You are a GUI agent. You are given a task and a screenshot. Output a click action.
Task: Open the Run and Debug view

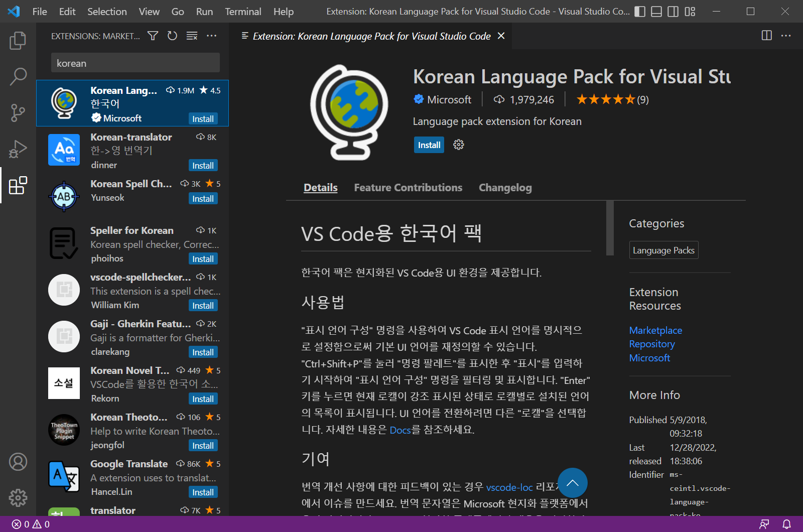tap(18, 149)
